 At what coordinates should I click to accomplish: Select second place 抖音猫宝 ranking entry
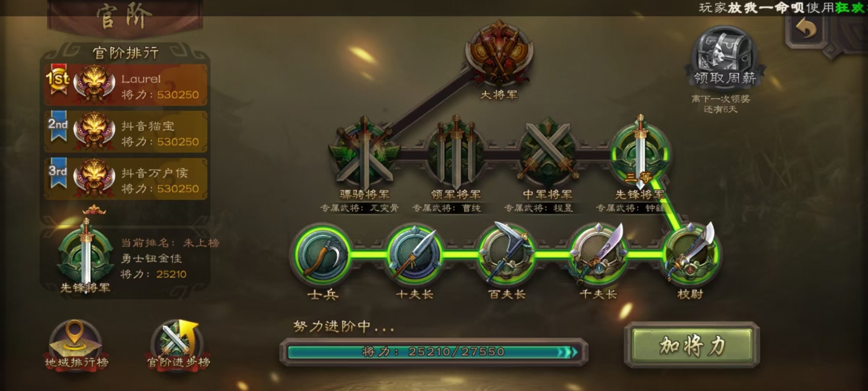pos(126,132)
